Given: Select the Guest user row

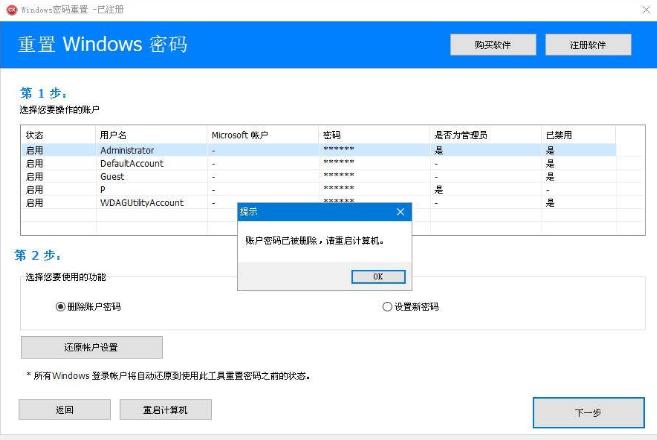Looking at the screenshot, I should (318, 176).
